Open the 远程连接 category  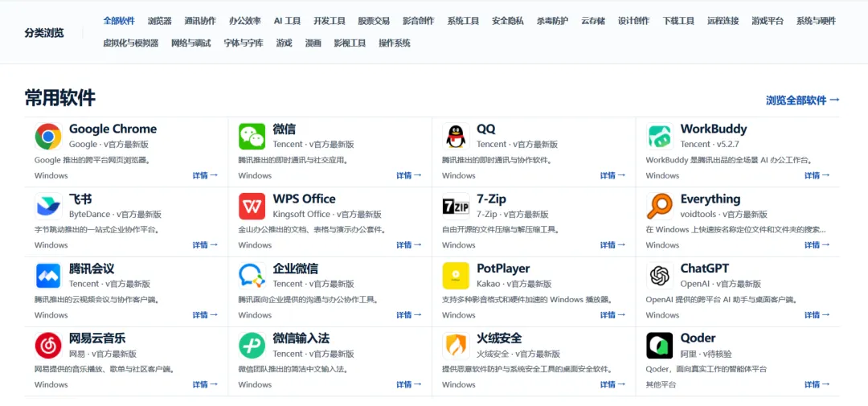tap(723, 21)
